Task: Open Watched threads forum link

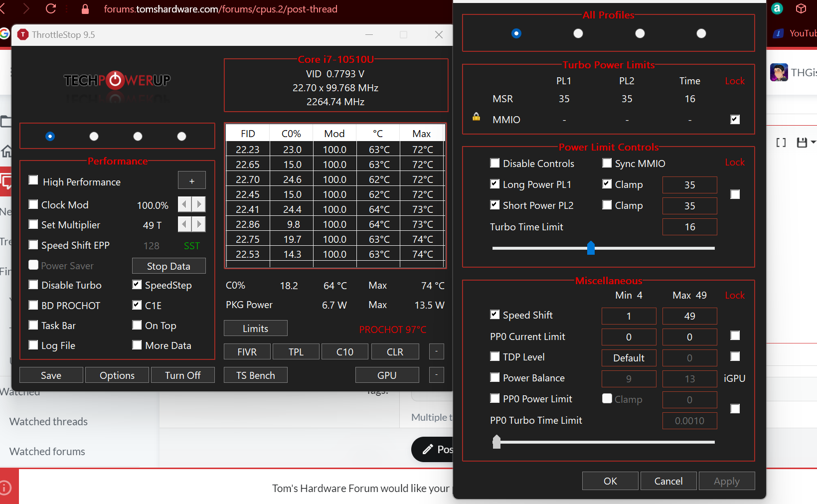Action: [48, 422]
